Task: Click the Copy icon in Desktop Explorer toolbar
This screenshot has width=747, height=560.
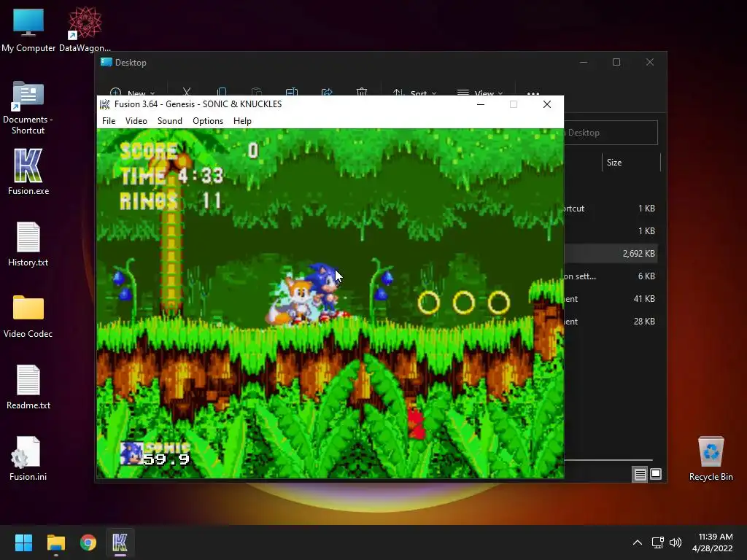Action: click(222, 91)
